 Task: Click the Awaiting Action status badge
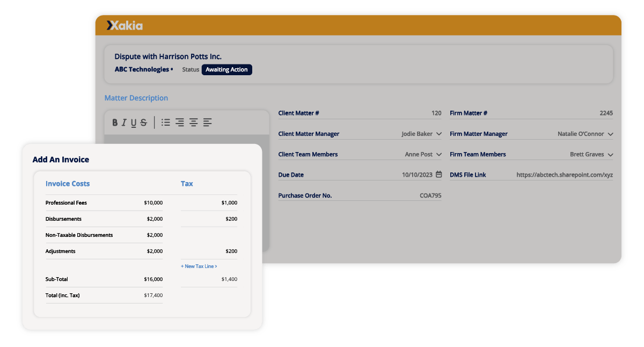226,69
